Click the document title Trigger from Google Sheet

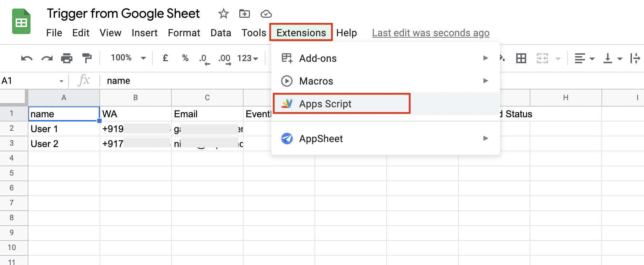point(123,13)
